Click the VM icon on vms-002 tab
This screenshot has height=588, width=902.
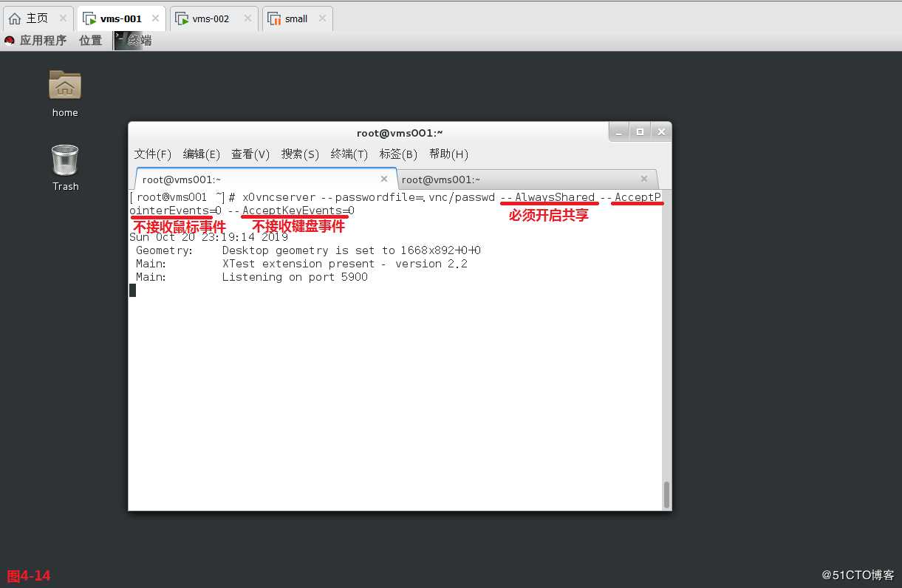182,19
